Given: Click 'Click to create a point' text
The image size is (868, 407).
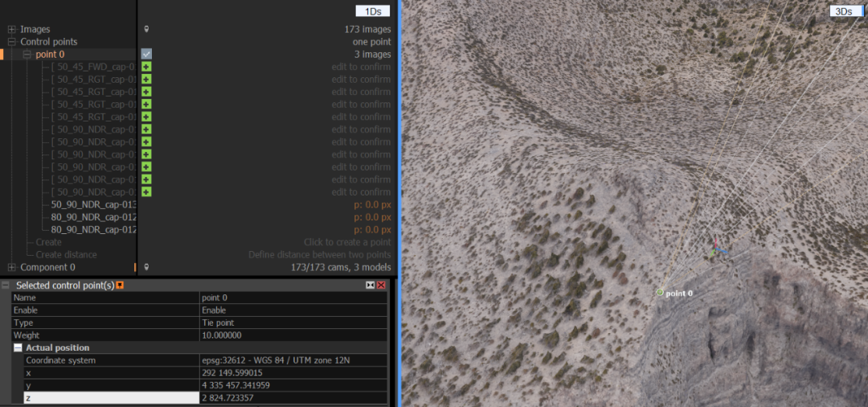Looking at the screenshot, I should click(347, 242).
